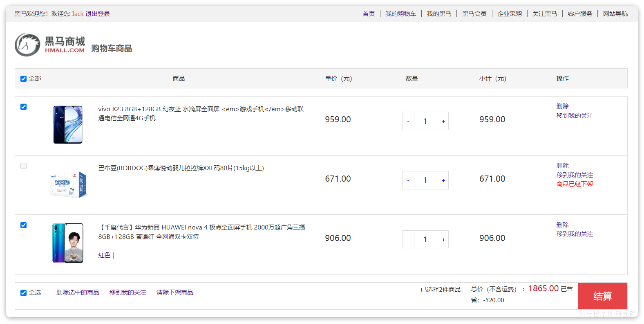Image resolution: width=644 pixels, height=324 pixels.
Task: Open the vivo X23 product thumbnail
Action: tap(68, 125)
